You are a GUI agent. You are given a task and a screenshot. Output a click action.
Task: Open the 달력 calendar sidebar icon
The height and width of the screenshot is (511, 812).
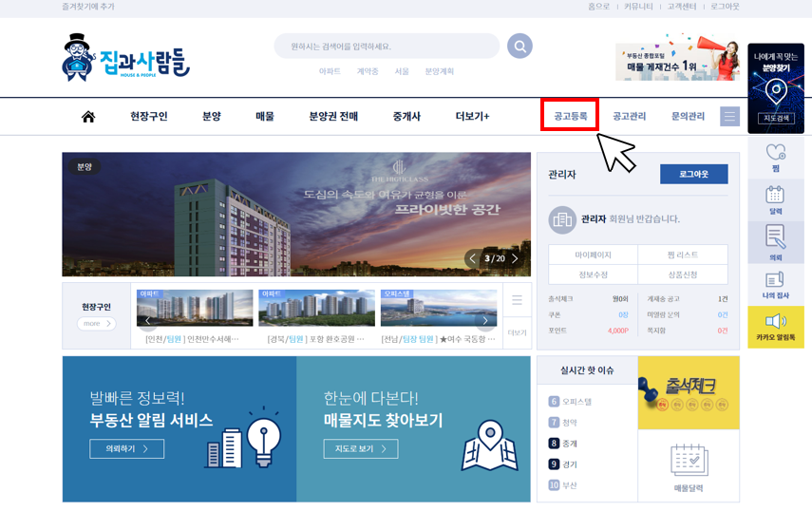point(775,199)
